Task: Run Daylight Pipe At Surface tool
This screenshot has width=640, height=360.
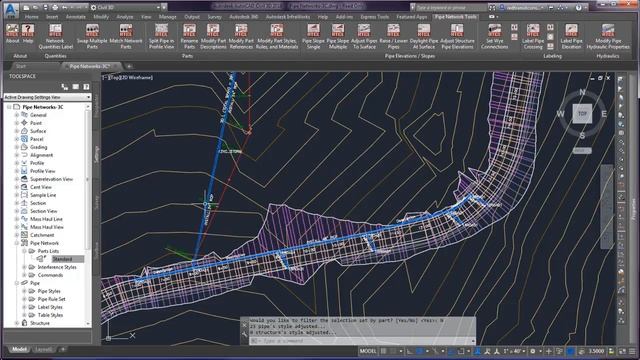Action: tap(424, 36)
